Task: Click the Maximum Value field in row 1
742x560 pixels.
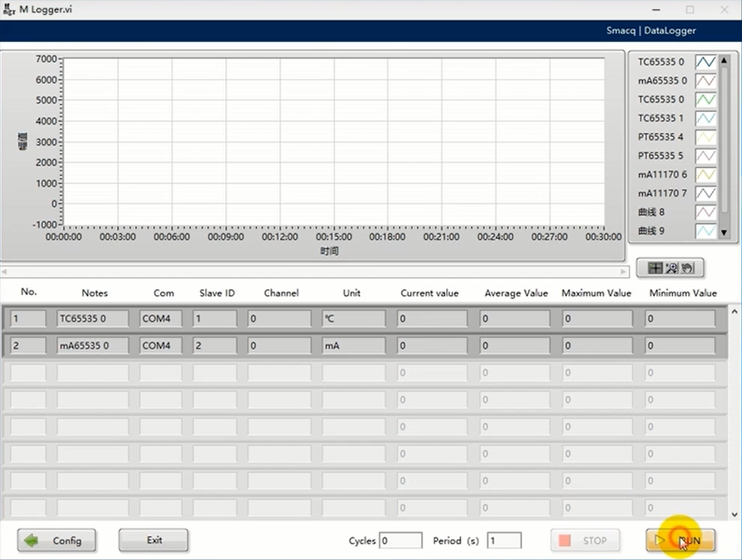Action: point(598,319)
